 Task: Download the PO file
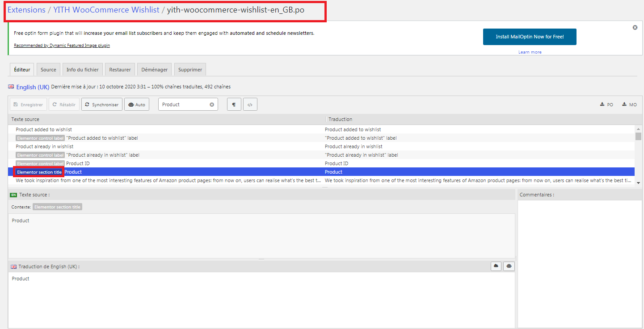pos(606,104)
